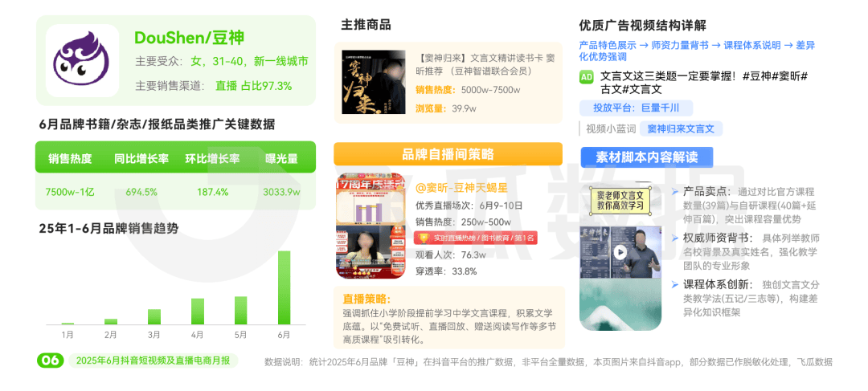Click the green AD badge icon

click(586, 77)
